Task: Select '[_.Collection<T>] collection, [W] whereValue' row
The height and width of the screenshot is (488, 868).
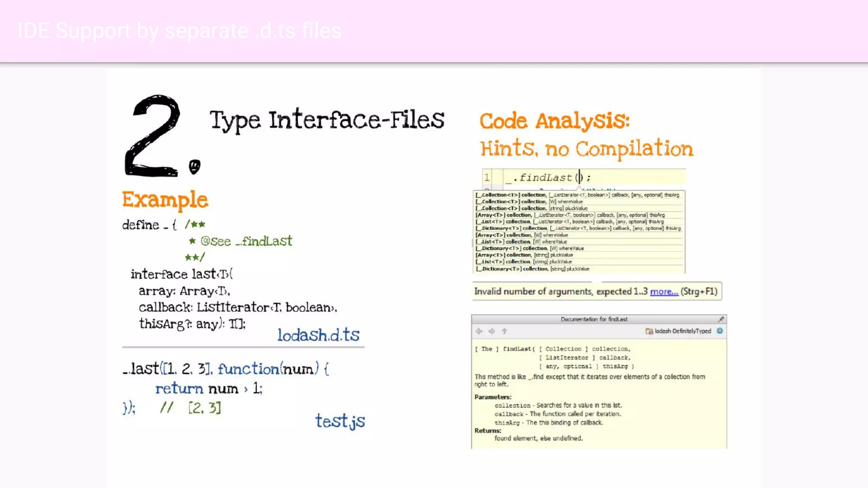Action: [579, 202]
